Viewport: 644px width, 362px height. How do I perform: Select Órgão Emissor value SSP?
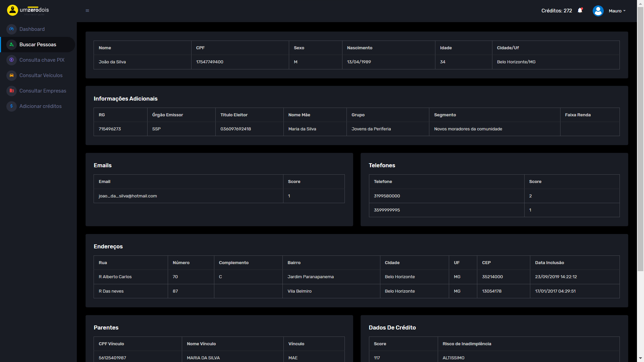tap(156, 129)
